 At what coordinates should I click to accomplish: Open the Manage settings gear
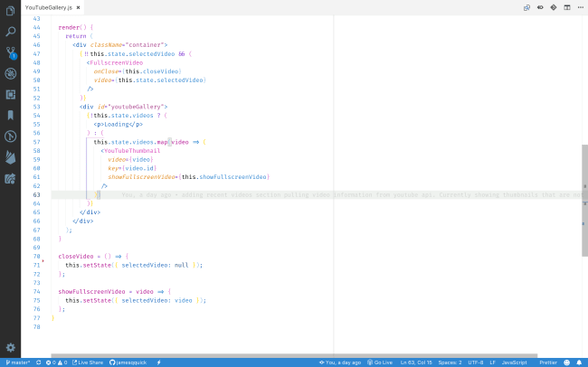[x=10, y=347]
